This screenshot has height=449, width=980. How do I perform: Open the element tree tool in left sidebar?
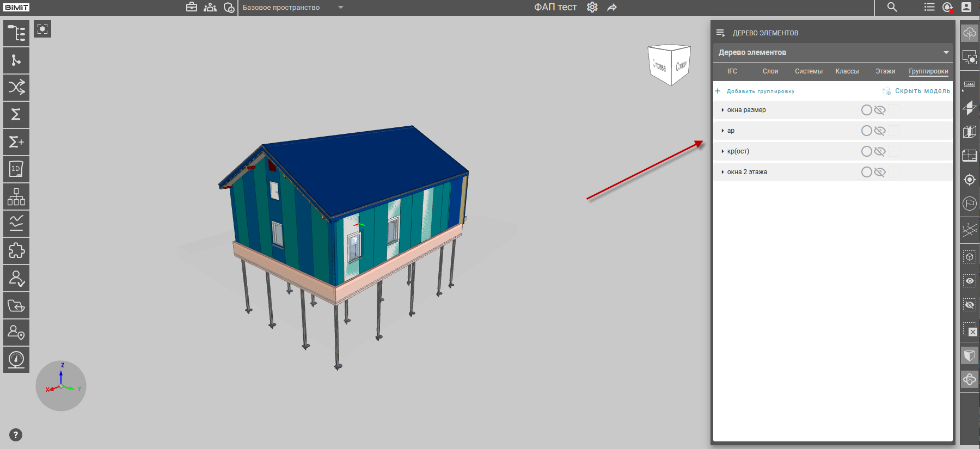(x=16, y=33)
